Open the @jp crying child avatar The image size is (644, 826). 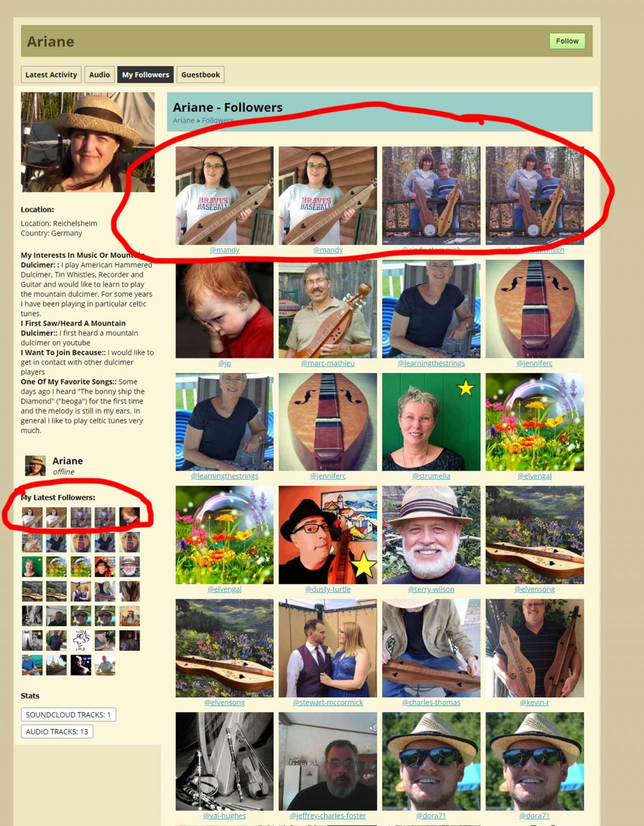224,309
